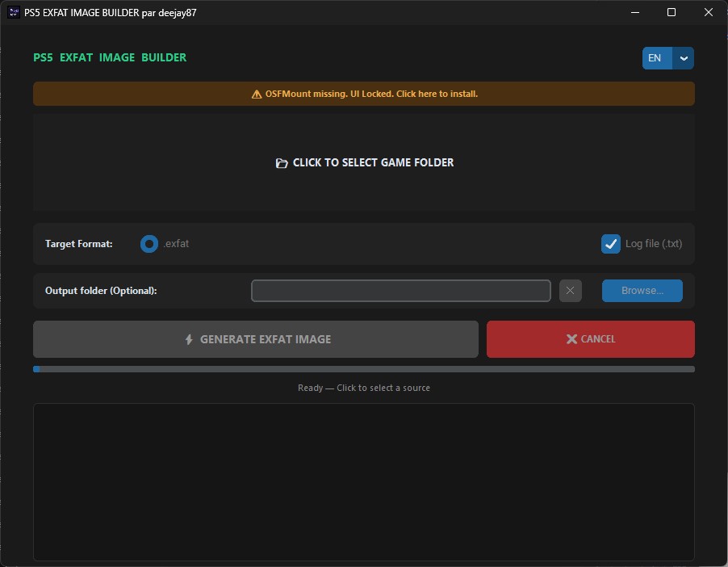Click the OSFMount missing warning banner
Screen dimensions: 728x567
click(363, 94)
